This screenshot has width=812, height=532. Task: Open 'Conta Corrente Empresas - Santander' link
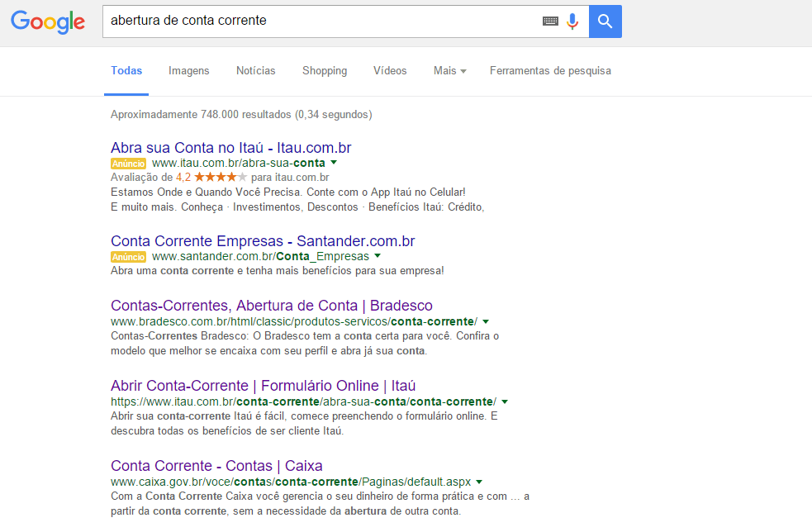pos(263,241)
